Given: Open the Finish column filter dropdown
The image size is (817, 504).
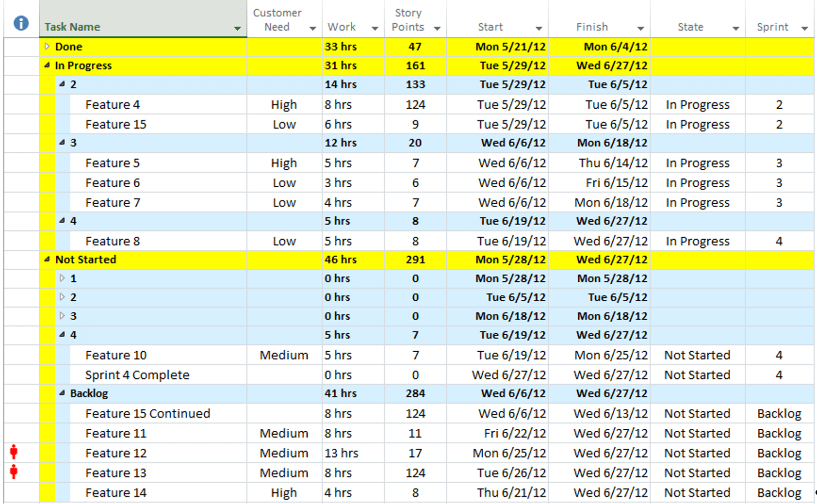Looking at the screenshot, I should (641, 28).
